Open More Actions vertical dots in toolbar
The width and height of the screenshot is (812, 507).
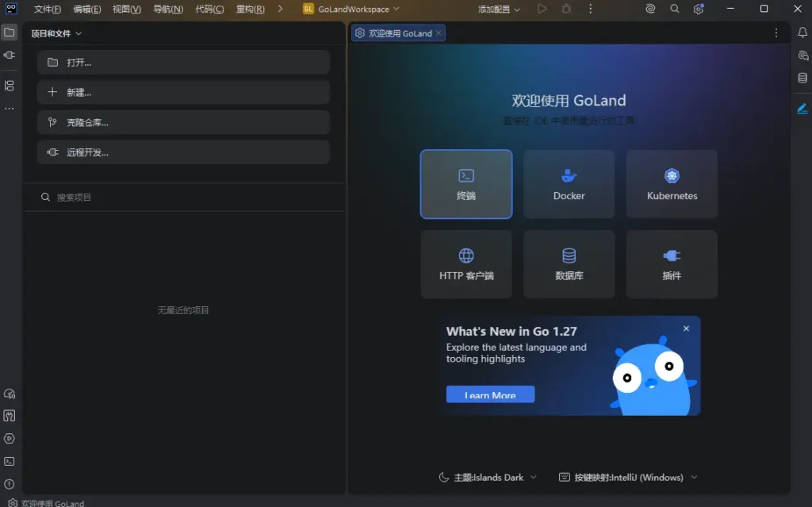tap(590, 9)
